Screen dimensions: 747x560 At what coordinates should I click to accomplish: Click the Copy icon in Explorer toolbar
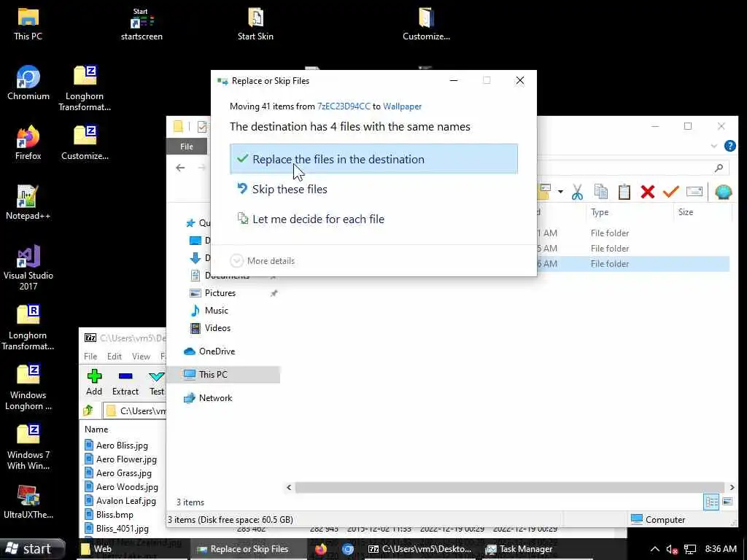pyautogui.click(x=601, y=192)
